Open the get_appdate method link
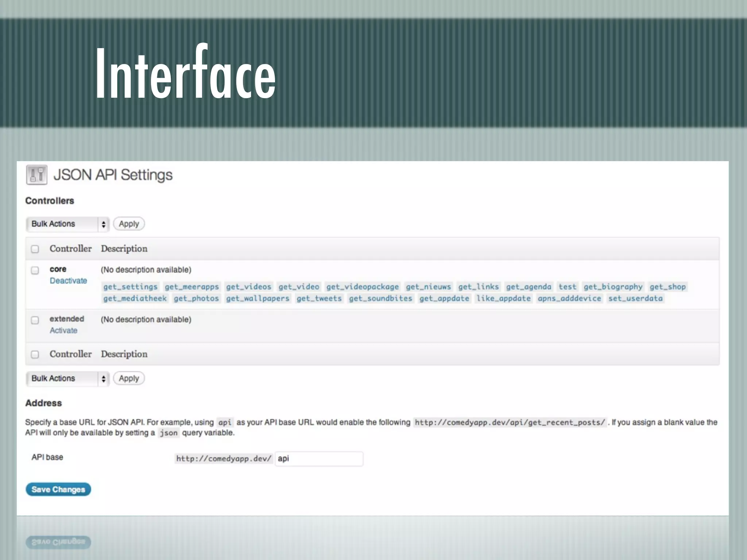This screenshot has height=560, width=747. pos(444,299)
